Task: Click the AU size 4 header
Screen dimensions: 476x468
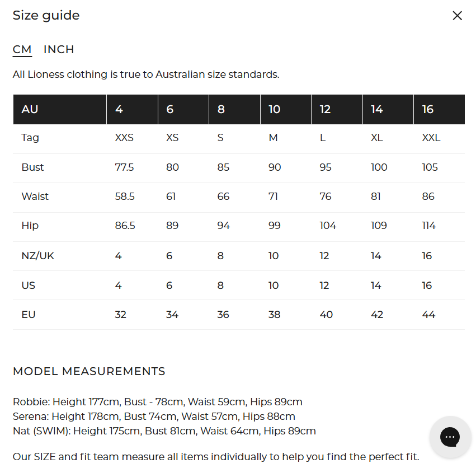Action: [119, 109]
